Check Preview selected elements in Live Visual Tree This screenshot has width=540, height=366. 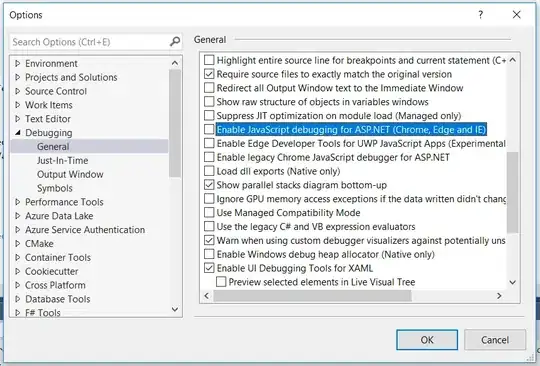tap(221, 282)
